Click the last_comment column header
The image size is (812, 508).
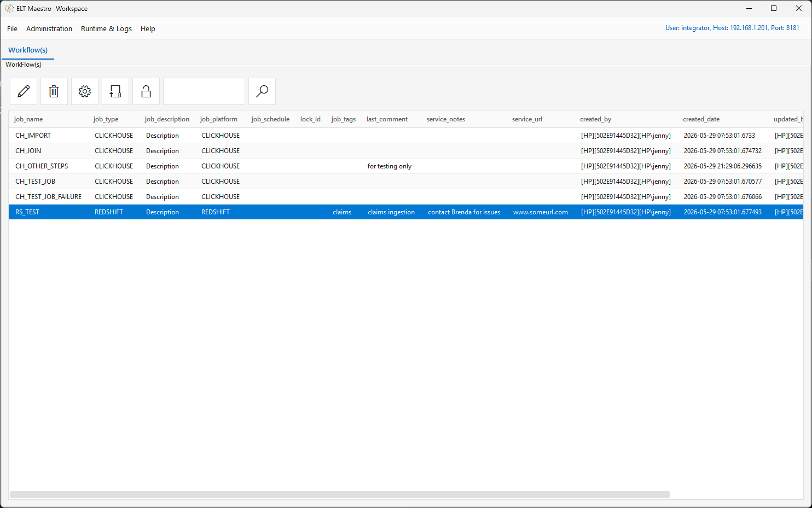pyautogui.click(x=387, y=119)
